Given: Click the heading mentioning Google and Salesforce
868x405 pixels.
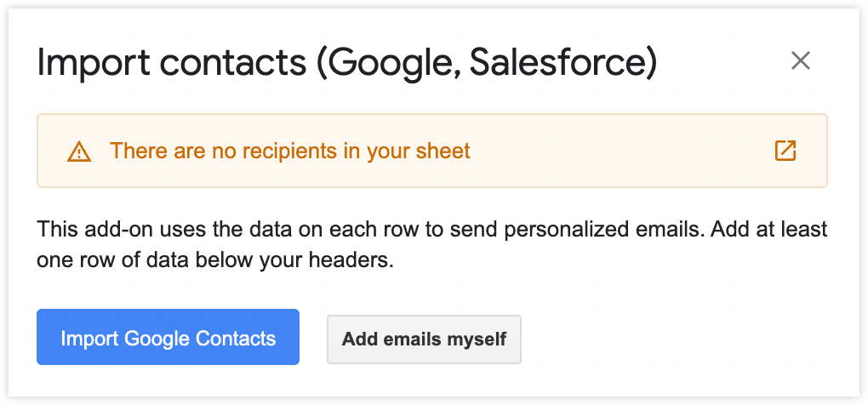Looking at the screenshot, I should 346,64.
